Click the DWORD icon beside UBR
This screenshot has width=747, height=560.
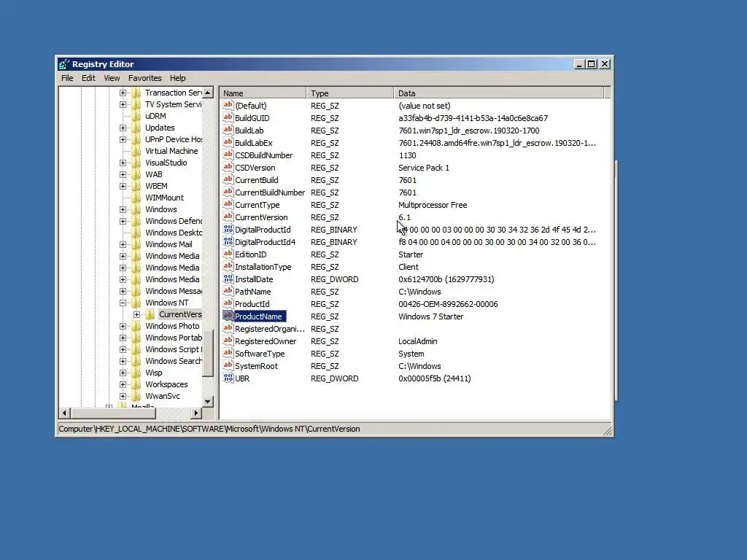click(x=228, y=378)
